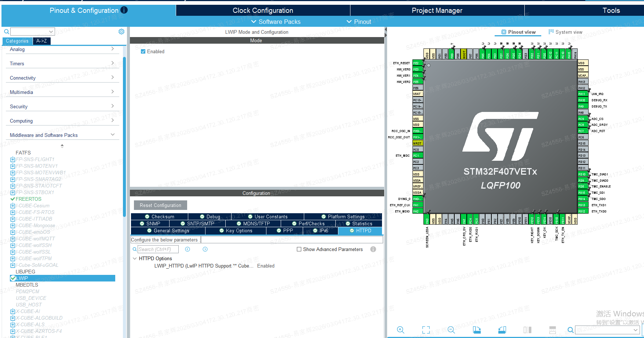Collapse Middleware and Software Packs category
Image resolution: width=644 pixels, height=338 pixels.
[x=112, y=135]
